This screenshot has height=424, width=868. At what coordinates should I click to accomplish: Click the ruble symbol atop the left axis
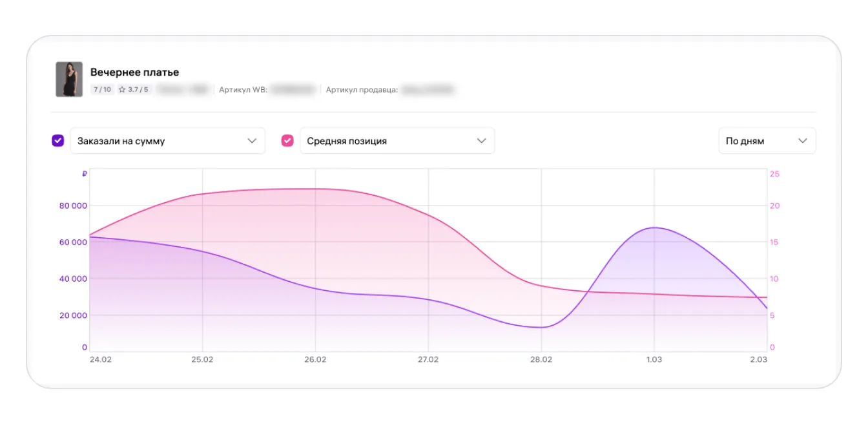(x=85, y=174)
